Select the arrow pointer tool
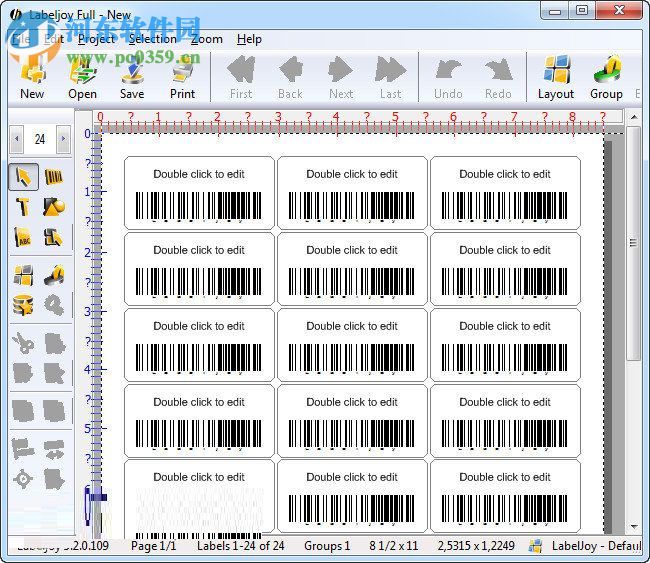This screenshot has height=563, width=650. click(24, 177)
